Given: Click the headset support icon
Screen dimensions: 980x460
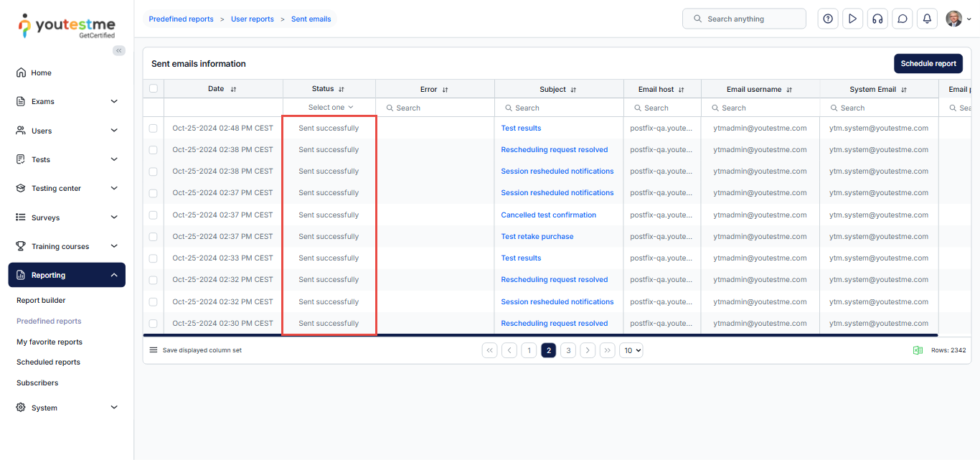Looking at the screenshot, I should [x=877, y=19].
